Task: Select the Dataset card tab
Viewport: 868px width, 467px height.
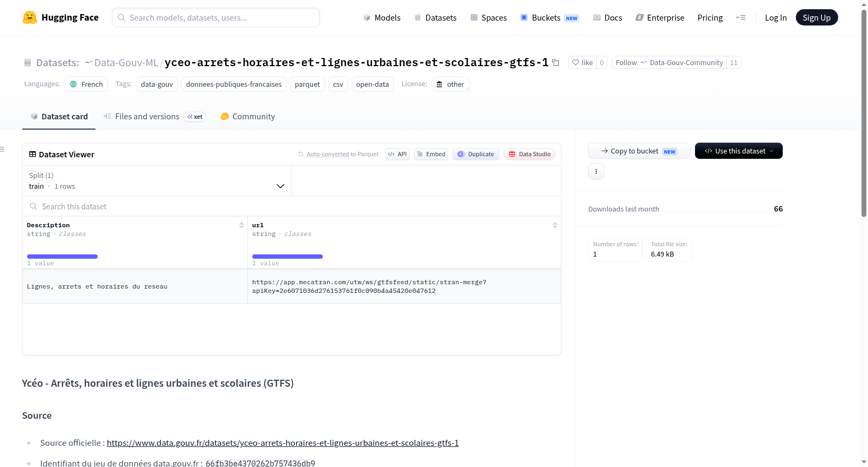Action: (x=59, y=117)
